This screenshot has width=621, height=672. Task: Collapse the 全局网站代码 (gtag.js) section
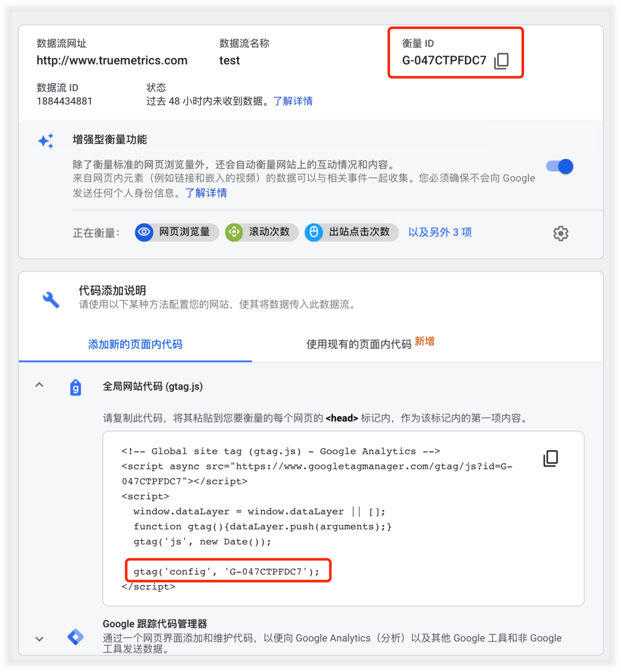(40, 385)
